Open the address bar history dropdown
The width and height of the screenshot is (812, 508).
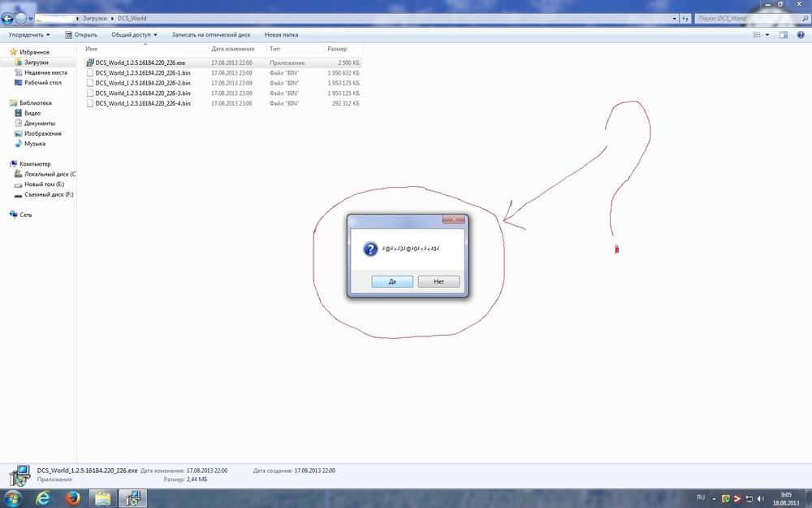[674, 18]
